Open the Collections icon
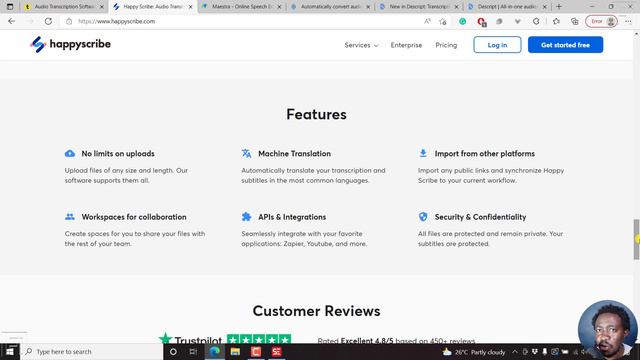640x360 pixels. (575, 21)
